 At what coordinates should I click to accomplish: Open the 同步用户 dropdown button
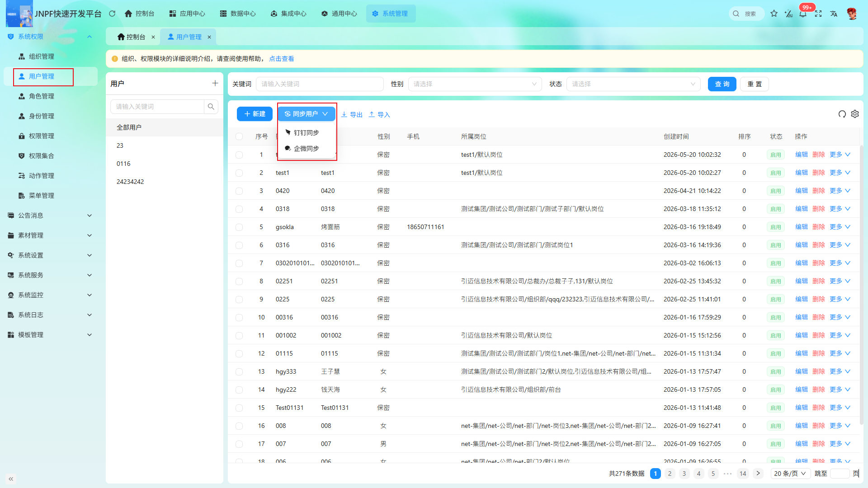[307, 114]
